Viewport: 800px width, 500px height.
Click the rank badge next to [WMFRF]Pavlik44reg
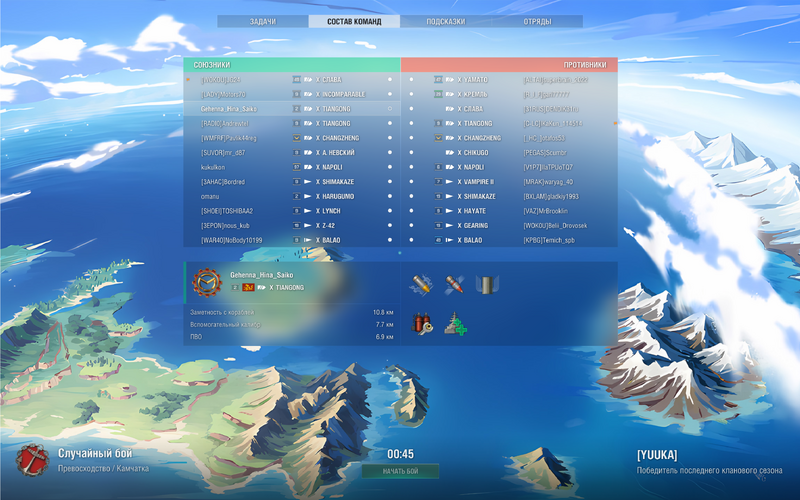click(x=296, y=138)
